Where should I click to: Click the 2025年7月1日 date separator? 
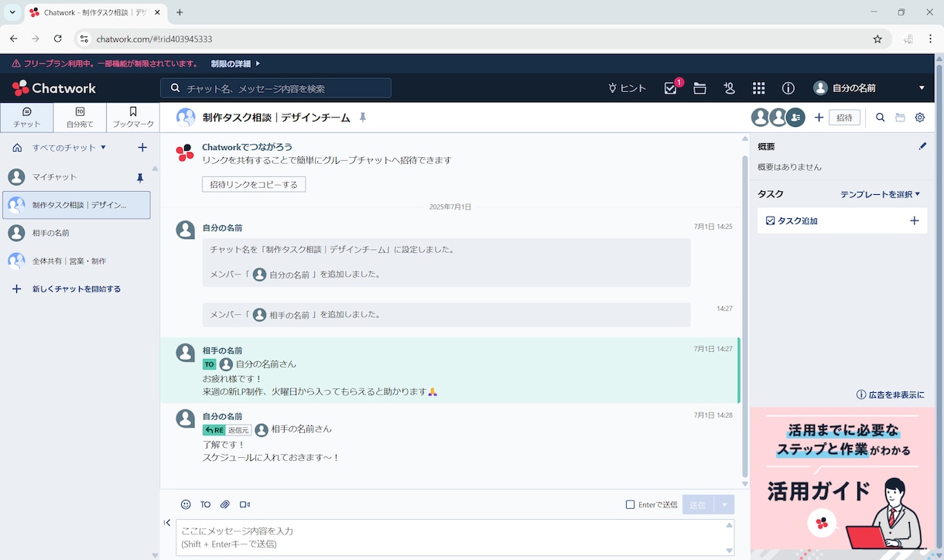click(450, 207)
